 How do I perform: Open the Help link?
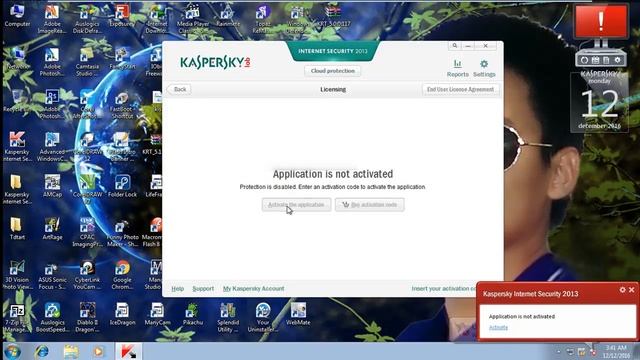(x=178, y=289)
